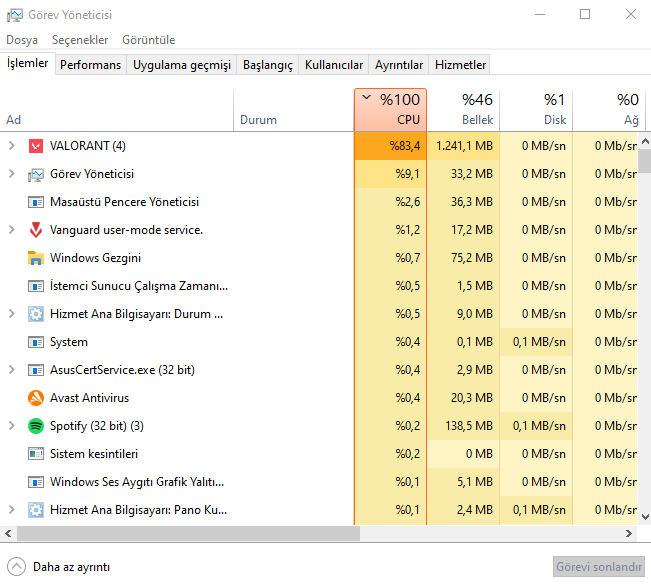Expand the Spotify (32 bit) (3) group
This screenshot has height=584, width=651.
[x=12, y=426]
